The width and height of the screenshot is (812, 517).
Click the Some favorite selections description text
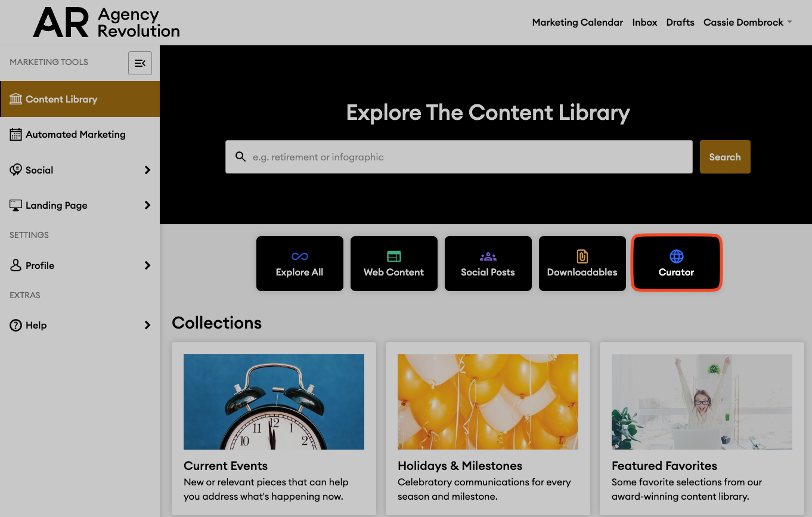click(687, 489)
